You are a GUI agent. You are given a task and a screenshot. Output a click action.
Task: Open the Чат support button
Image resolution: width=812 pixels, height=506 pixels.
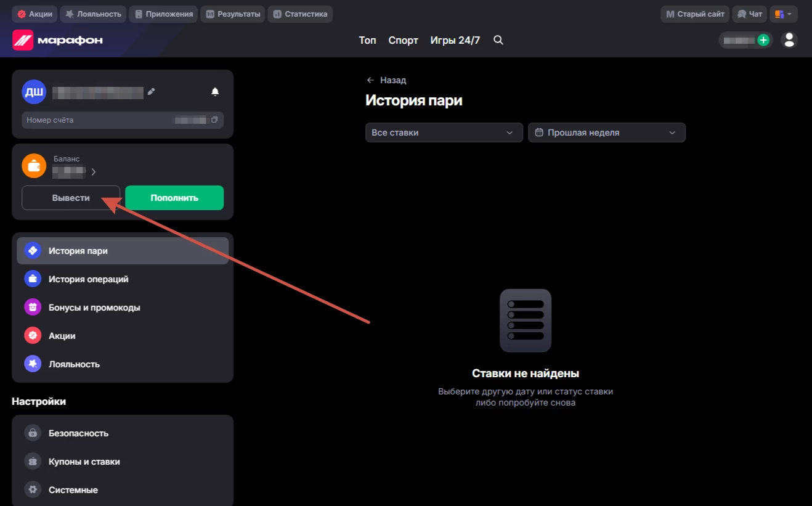749,14
